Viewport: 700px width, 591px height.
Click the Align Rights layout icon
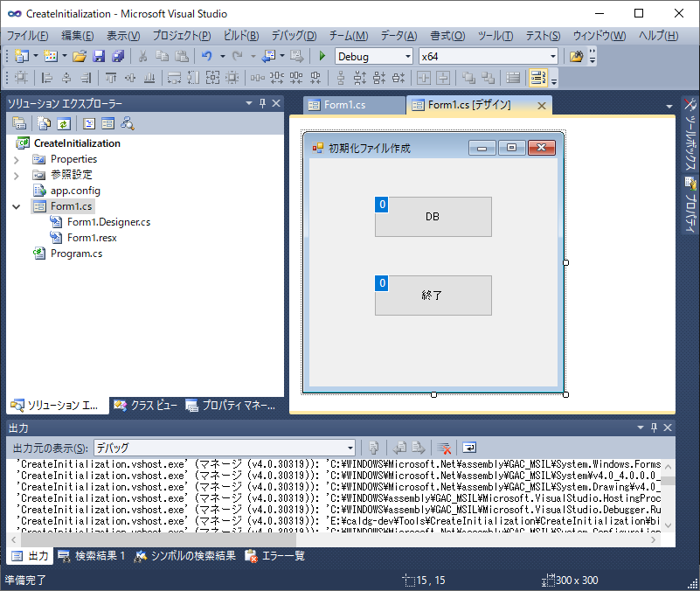point(87,78)
